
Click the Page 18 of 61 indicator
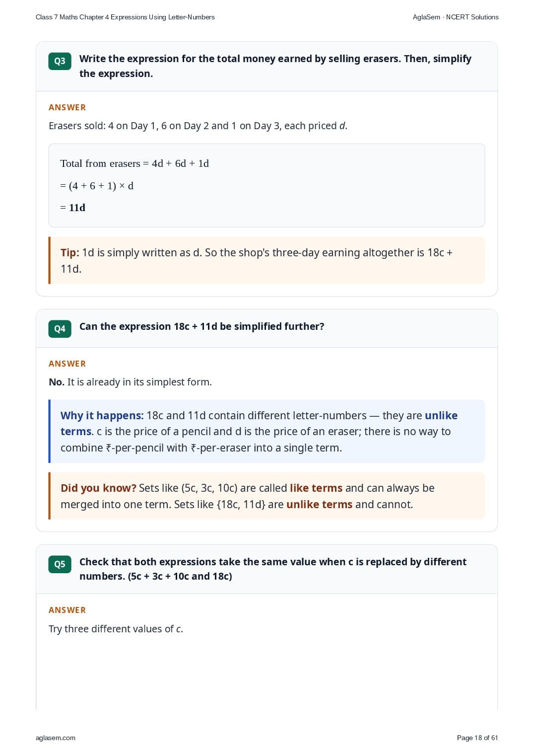coord(477,738)
